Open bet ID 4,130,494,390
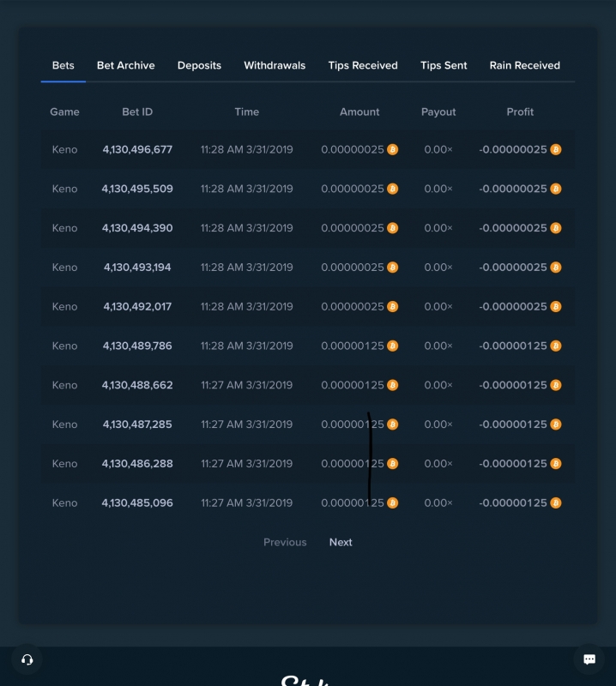Viewport: 616px width, 686px height. (x=137, y=228)
